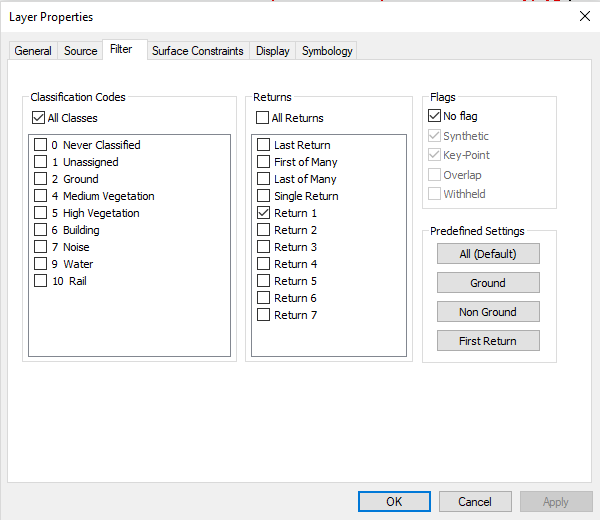The image size is (600, 520).
Task: Open the Surface Constraints tab
Action: [x=198, y=51]
